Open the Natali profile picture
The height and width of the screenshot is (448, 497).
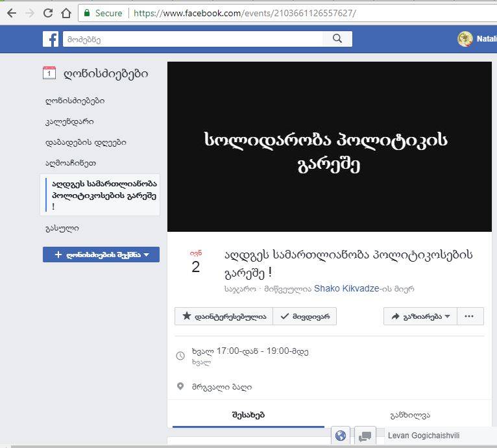[x=465, y=39]
